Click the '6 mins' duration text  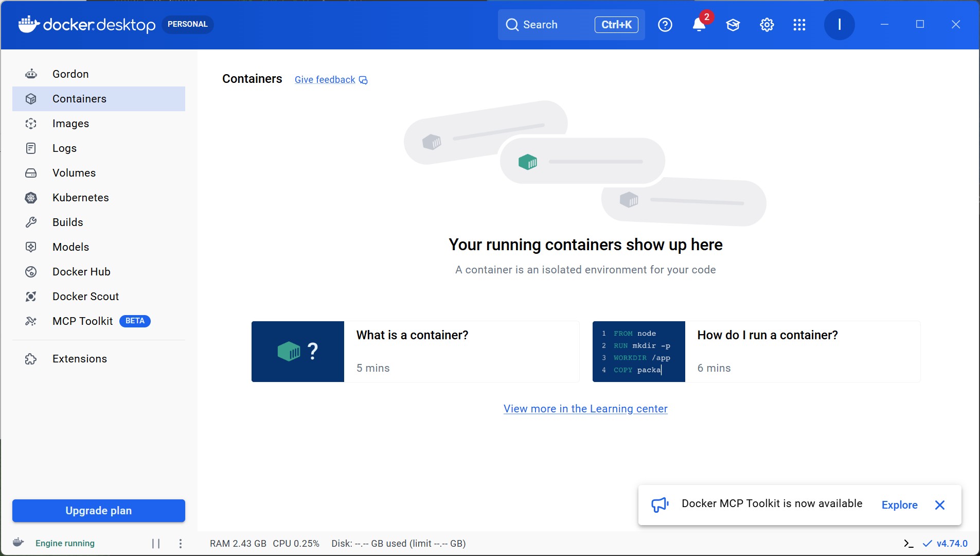pyautogui.click(x=714, y=368)
